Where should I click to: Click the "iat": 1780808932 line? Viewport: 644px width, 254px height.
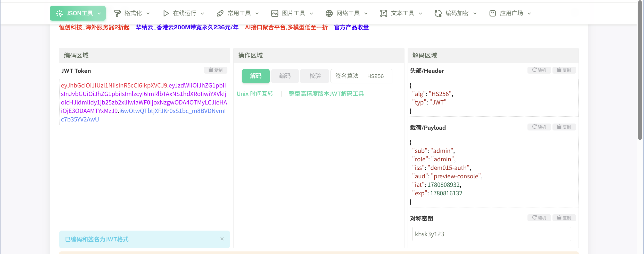point(436,185)
